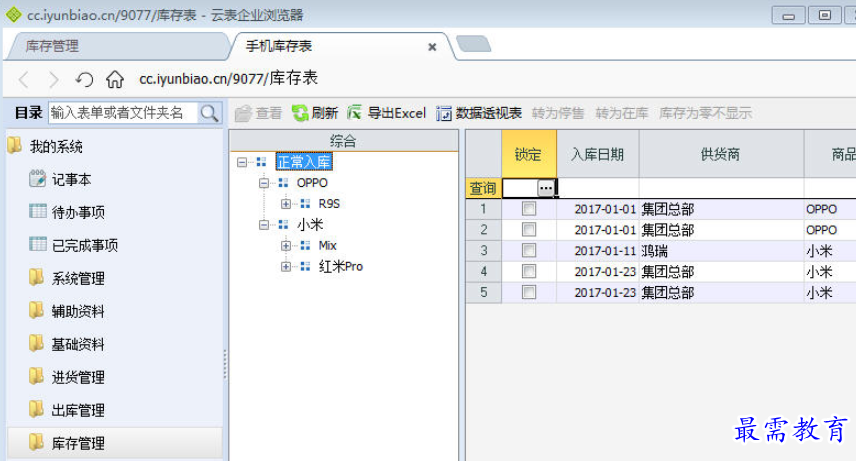Open the home page icon

pyautogui.click(x=115, y=79)
